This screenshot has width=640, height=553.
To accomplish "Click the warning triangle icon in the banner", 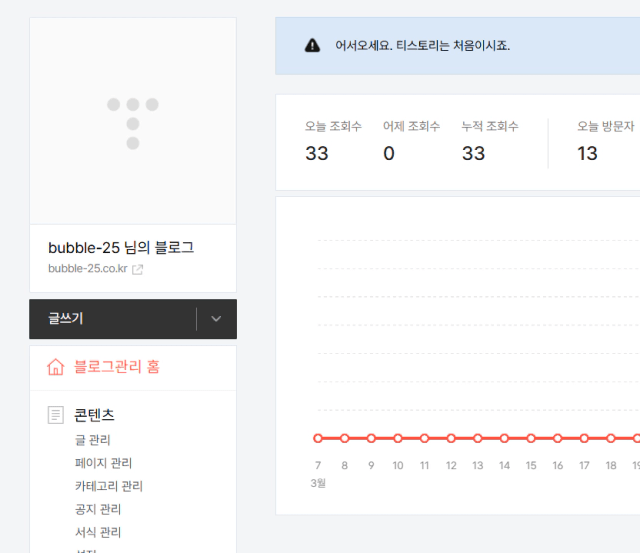I will pos(313,45).
